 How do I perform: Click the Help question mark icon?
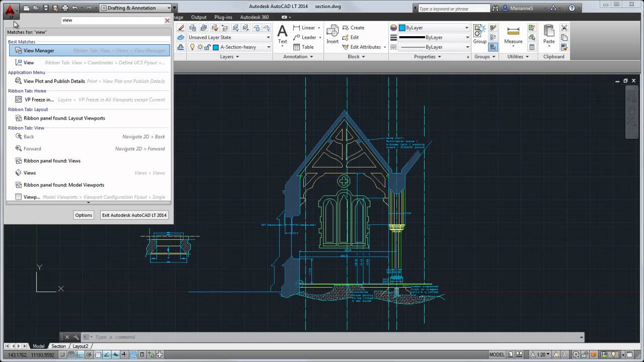coord(573,8)
